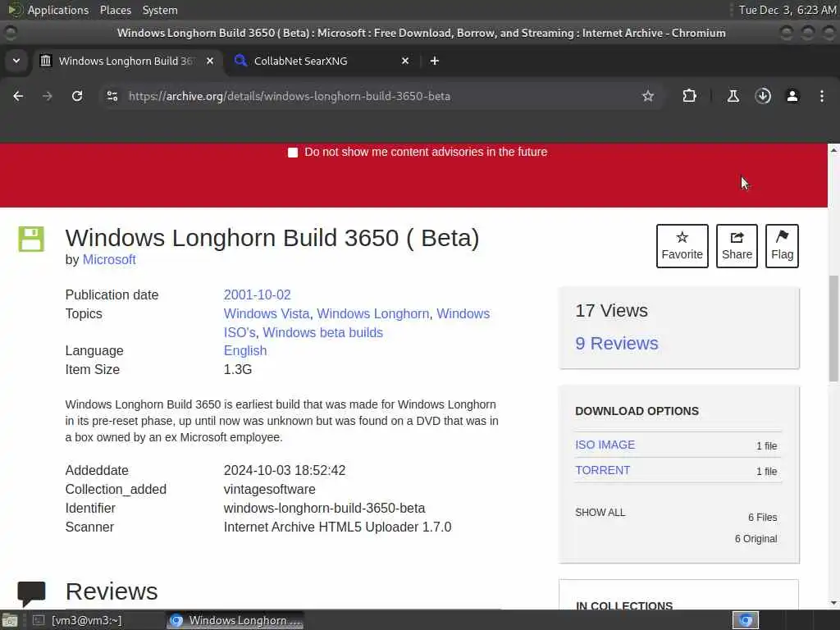Click SHOW ALL download files
The height and width of the screenshot is (630, 840).
click(600, 513)
